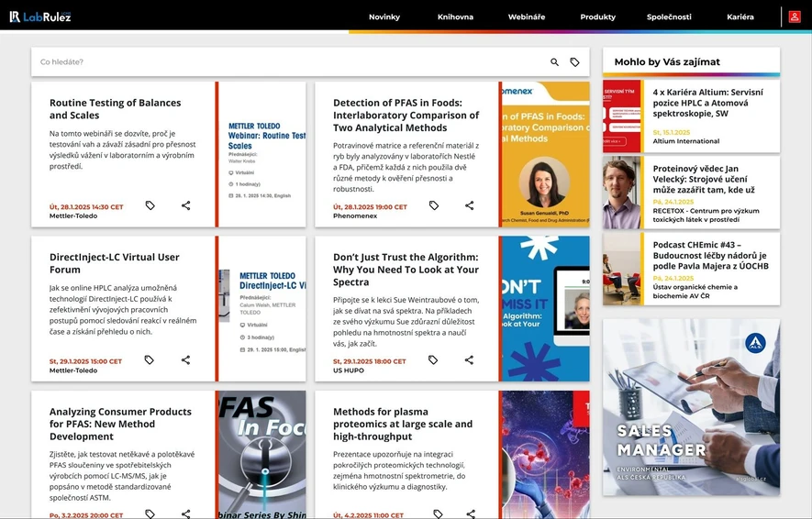Share the Routine Testing of Balances webinar

coord(186,205)
